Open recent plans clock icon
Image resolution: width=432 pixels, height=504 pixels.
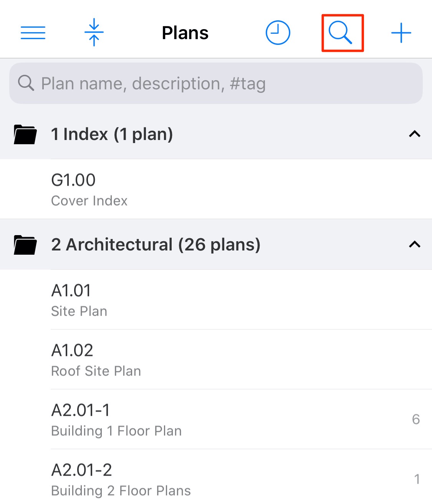pyautogui.click(x=278, y=33)
